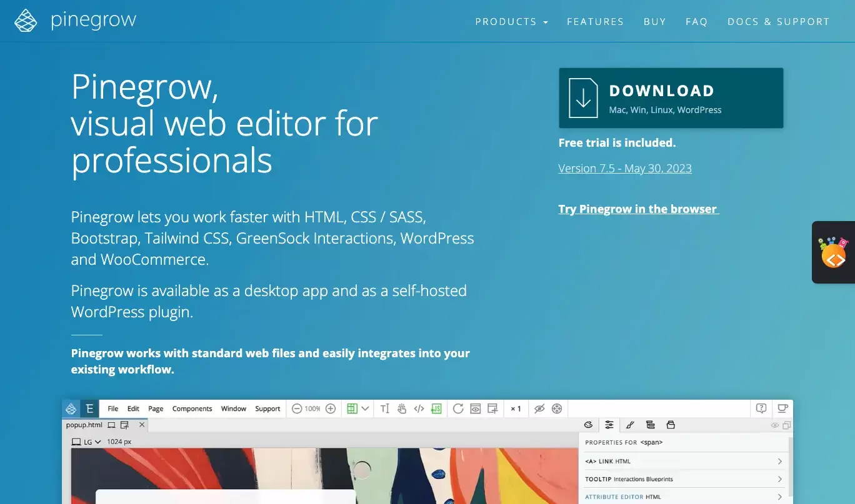Click the pinecone icon in the app preview toolbar

[71, 408]
